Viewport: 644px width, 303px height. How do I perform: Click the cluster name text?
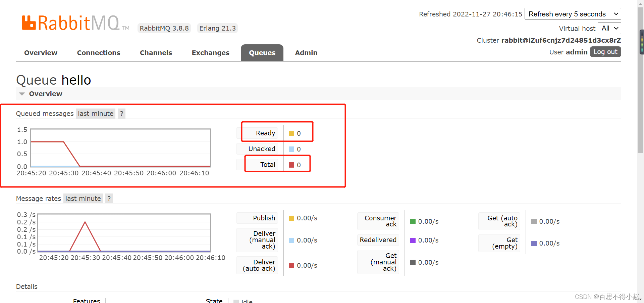561,40
